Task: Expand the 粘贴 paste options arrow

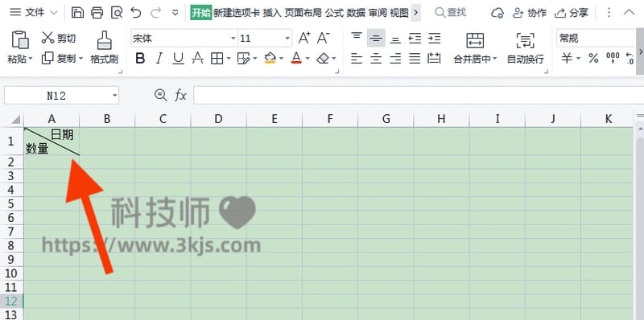Action: pyautogui.click(x=31, y=59)
